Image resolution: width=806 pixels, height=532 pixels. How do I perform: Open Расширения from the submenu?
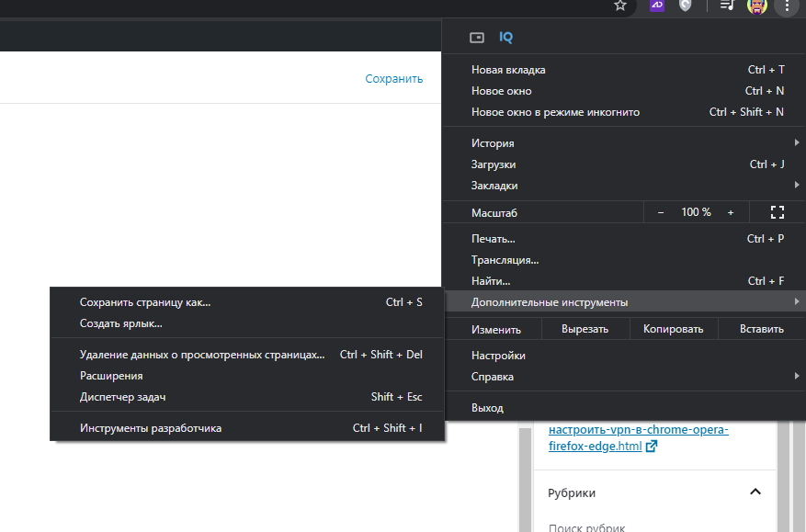coord(246,376)
